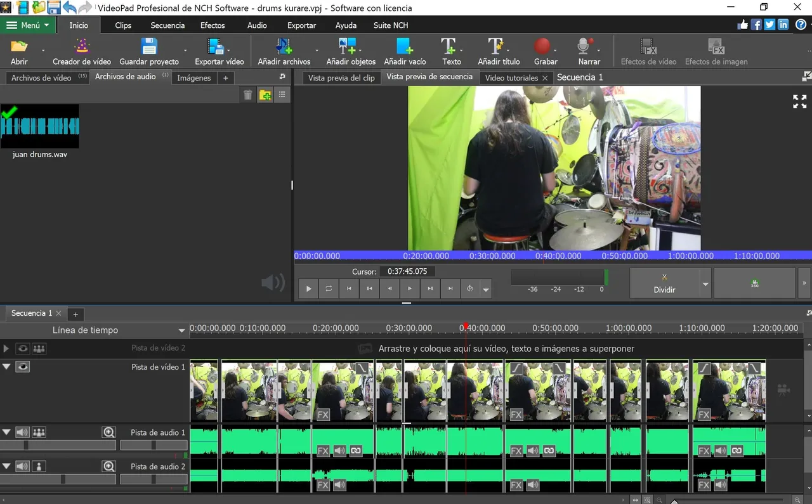This screenshot has height=504, width=812.
Task: Jump to sequence start
Action: point(349,288)
